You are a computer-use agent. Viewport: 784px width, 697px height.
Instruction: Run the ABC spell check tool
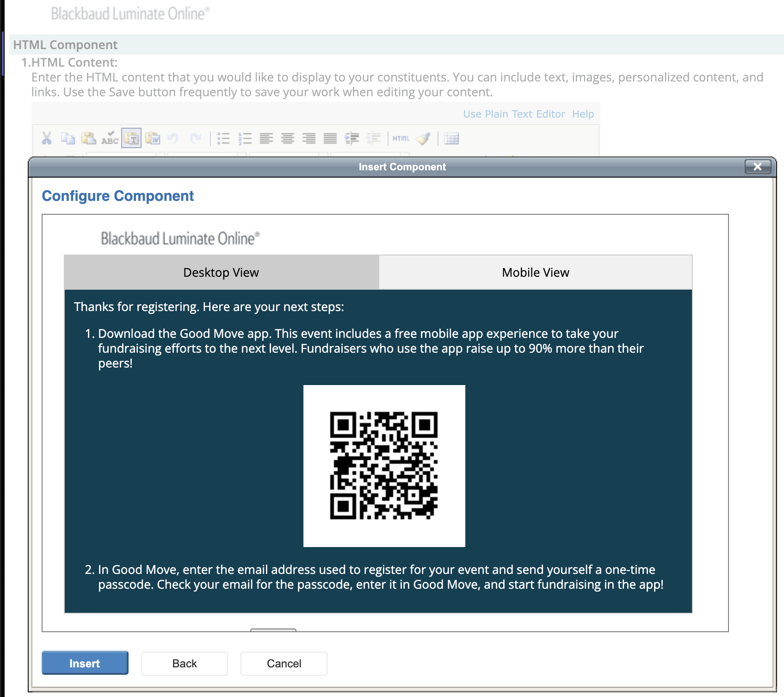point(110,138)
